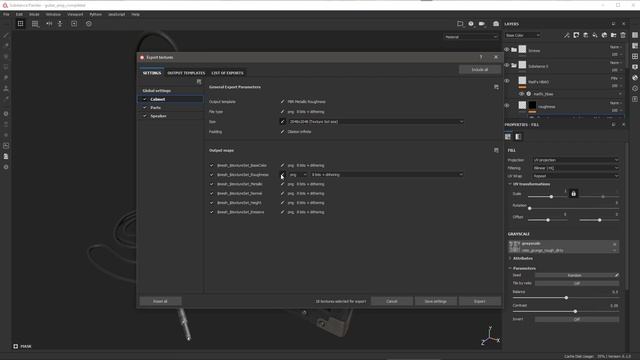Expand the Attributes section
The image size is (640, 360).
(510, 258)
